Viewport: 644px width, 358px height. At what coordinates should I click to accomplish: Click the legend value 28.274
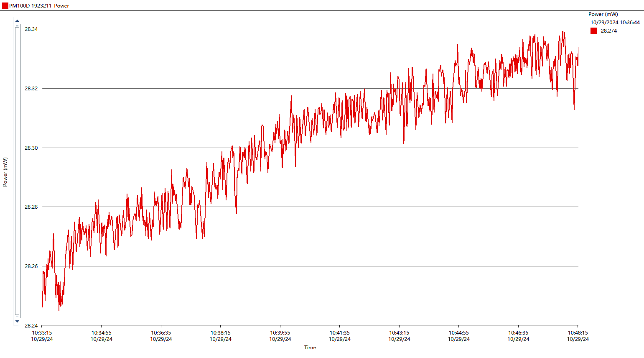coord(608,31)
